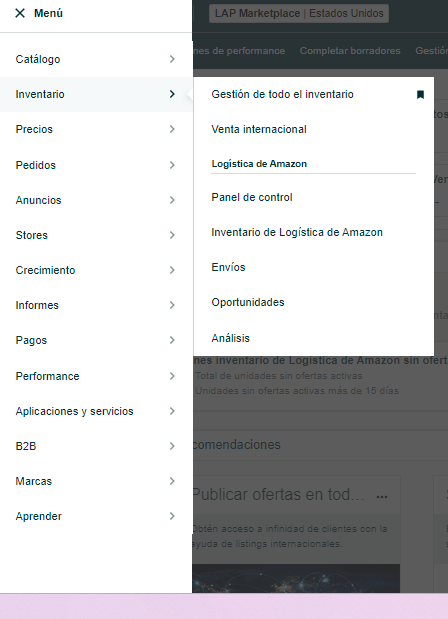The width and height of the screenshot is (448, 619).
Task: Expand the Pedidos submenu arrow
Action: (x=172, y=165)
